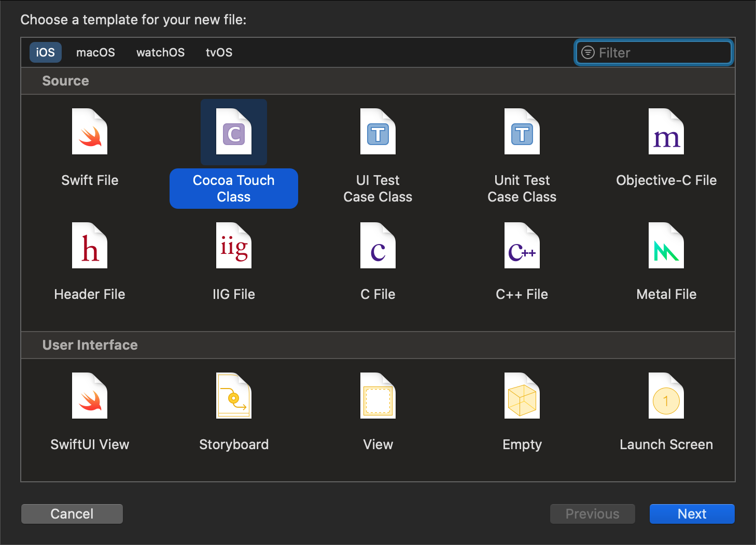Choose the SwiftUI View template icon
The image size is (756, 545).
pos(89,395)
